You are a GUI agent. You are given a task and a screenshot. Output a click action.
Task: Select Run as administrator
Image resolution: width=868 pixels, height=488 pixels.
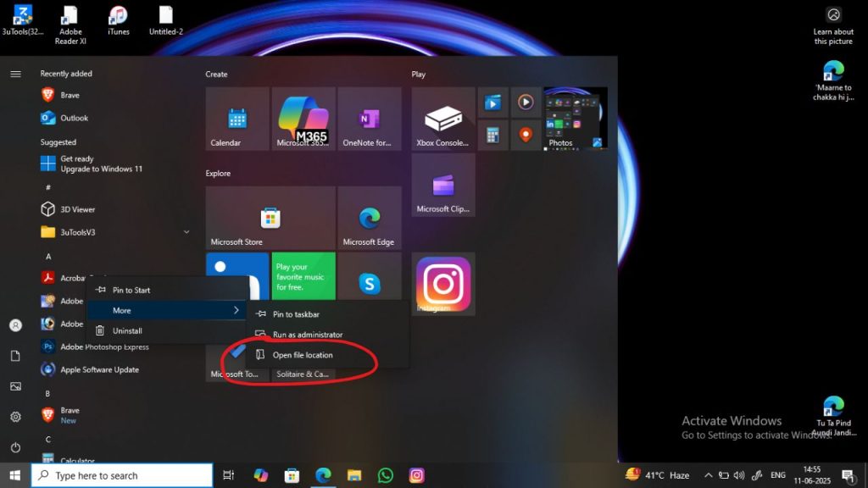click(328, 335)
